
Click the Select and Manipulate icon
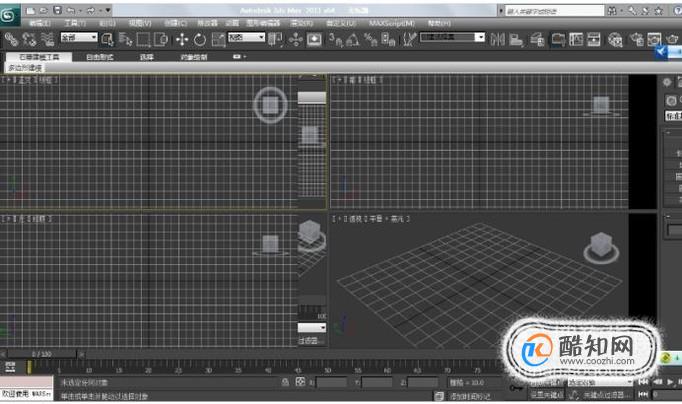(x=296, y=40)
